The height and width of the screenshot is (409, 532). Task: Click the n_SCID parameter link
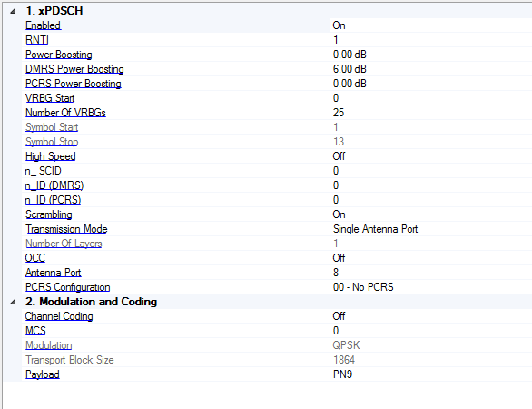(x=43, y=171)
